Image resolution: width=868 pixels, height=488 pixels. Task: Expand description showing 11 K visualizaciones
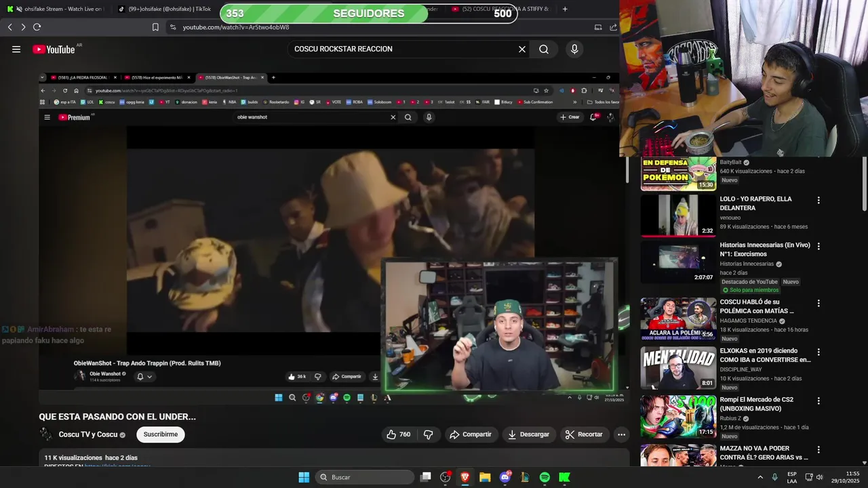(91, 457)
